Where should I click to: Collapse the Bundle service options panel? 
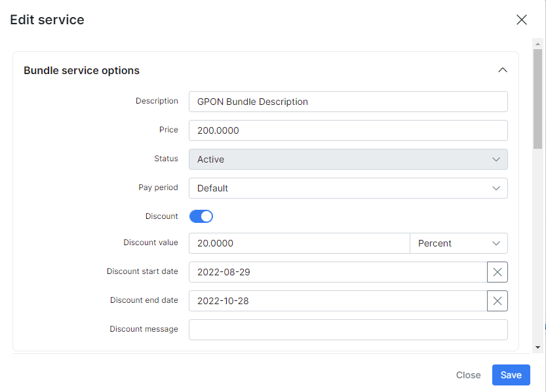[503, 70]
